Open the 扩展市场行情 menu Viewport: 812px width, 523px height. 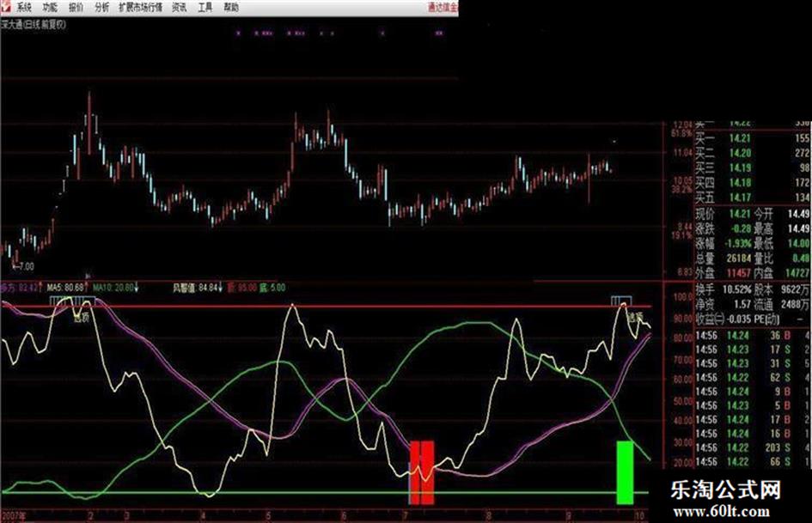coord(140,7)
